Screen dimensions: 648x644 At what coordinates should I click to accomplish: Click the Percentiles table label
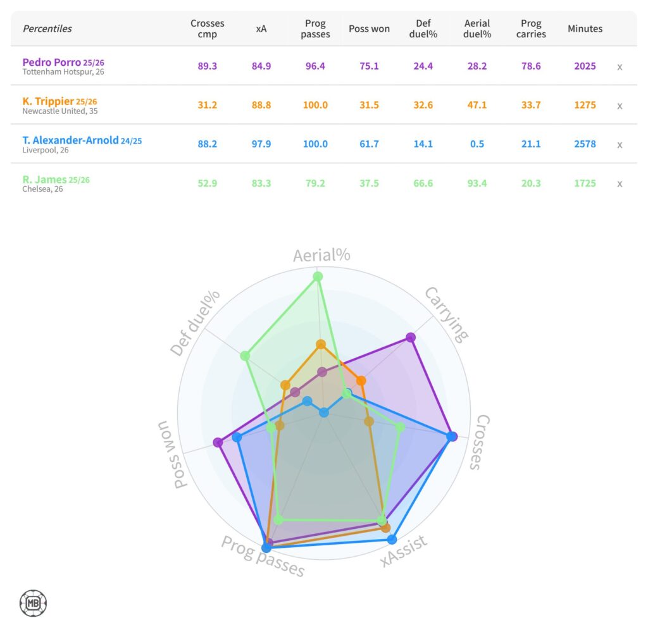point(47,28)
